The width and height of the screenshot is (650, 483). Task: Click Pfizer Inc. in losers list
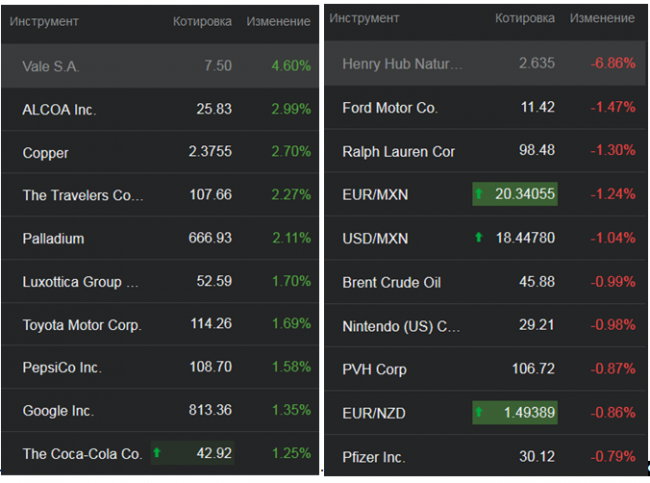pyautogui.click(x=373, y=457)
